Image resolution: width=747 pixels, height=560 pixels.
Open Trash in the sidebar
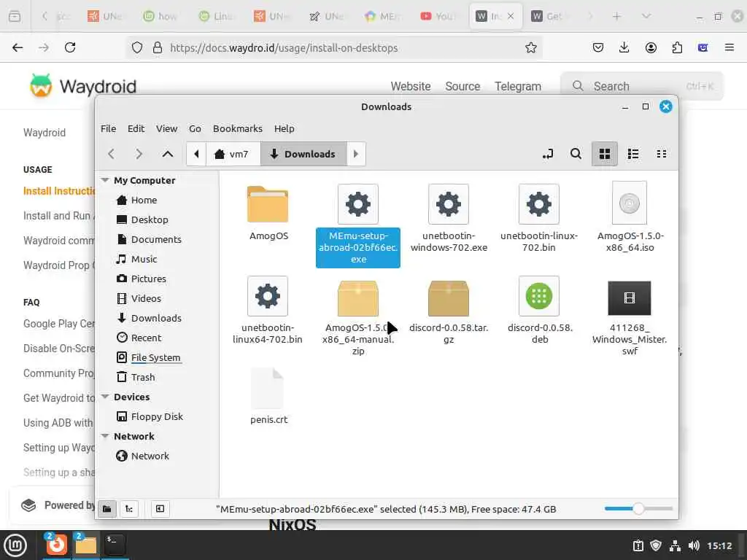143,377
